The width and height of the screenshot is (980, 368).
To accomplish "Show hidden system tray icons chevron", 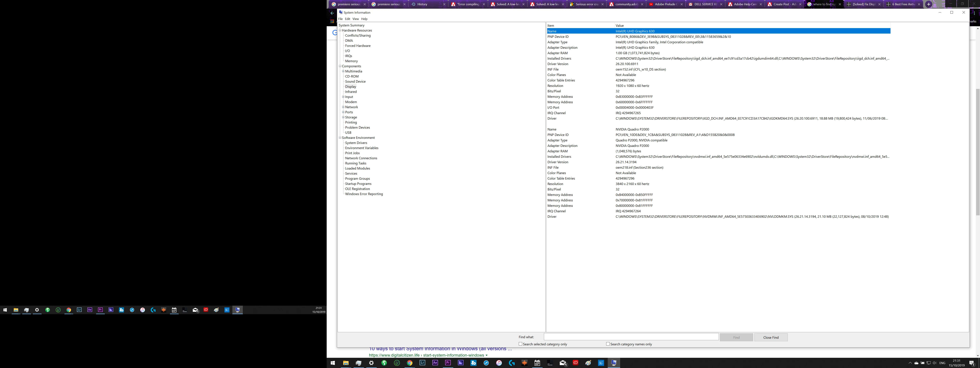I will (x=910, y=363).
